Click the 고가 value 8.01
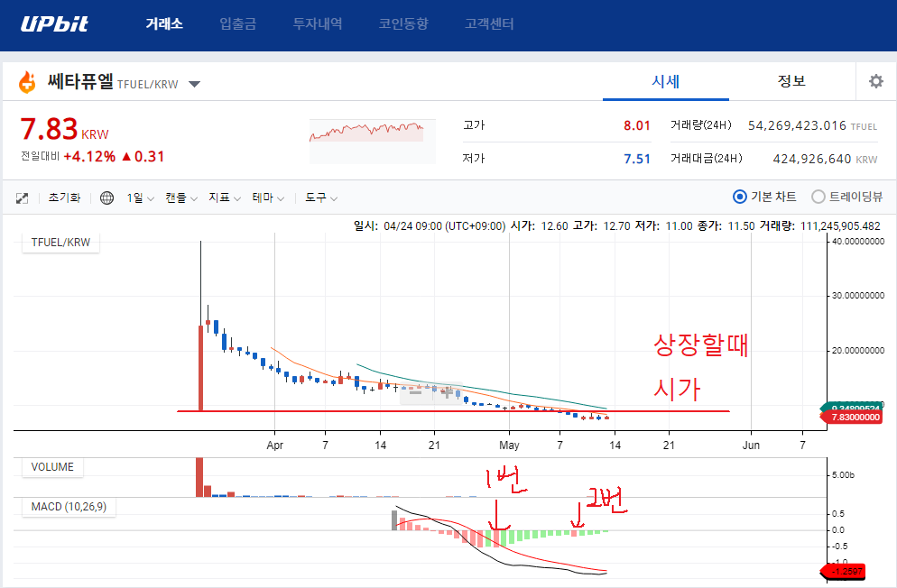This screenshot has height=588, width=897. [x=637, y=125]
